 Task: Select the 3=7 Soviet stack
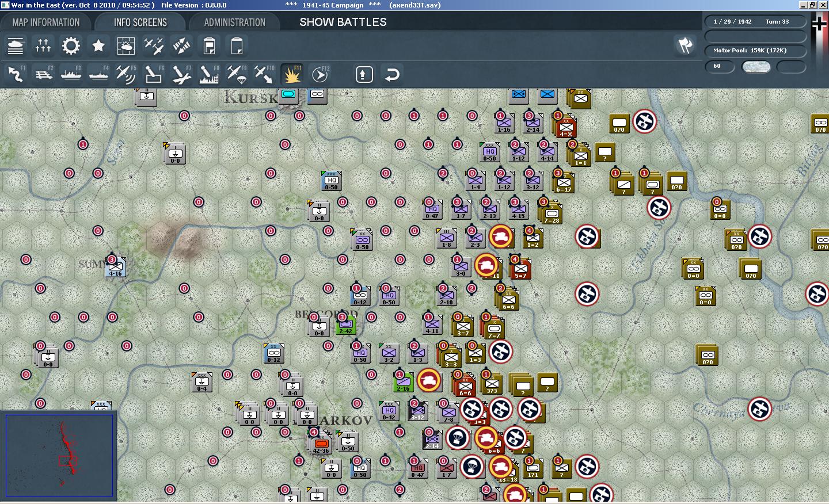point(463,327)
